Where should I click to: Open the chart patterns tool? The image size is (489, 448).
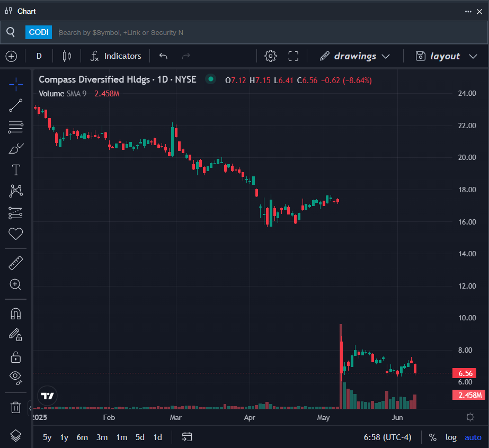15,191
